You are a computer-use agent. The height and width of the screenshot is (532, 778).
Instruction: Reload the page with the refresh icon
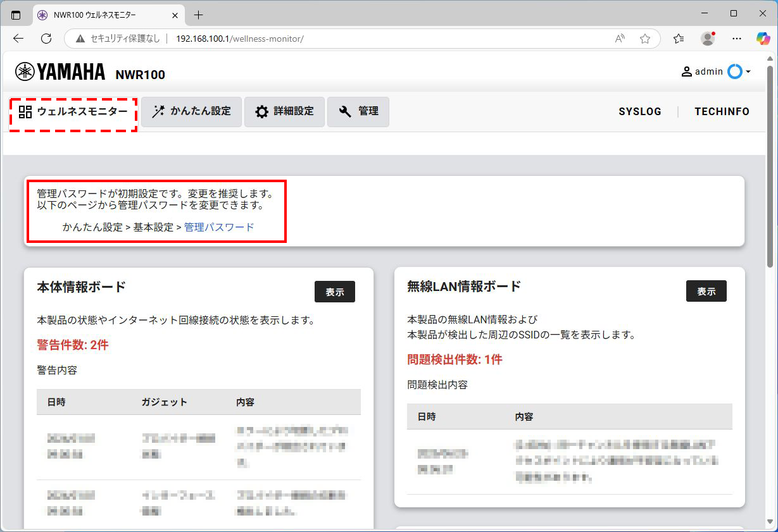click(46, 39)
